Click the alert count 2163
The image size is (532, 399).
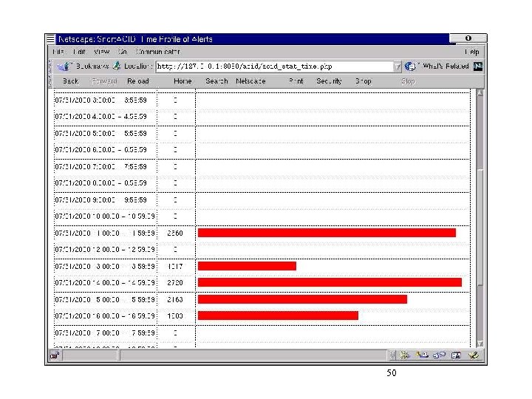[x=175, y=299]
